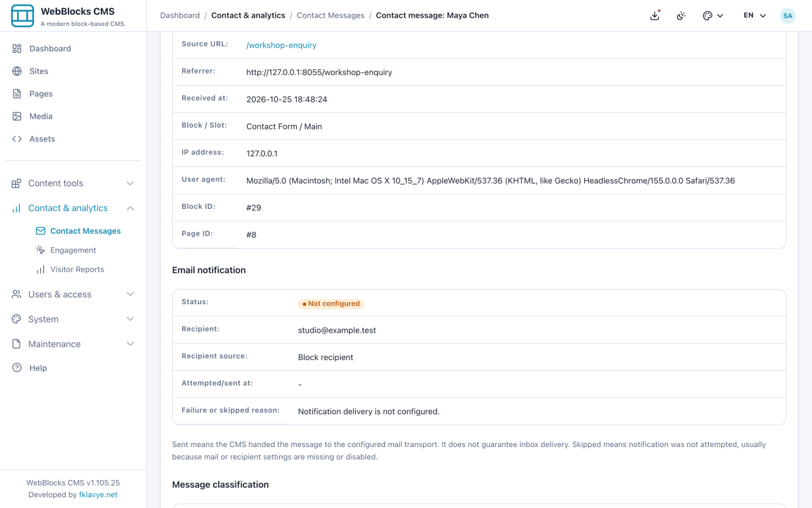
Task: Go to Pages in the sidebar
Action: (41, 93)
